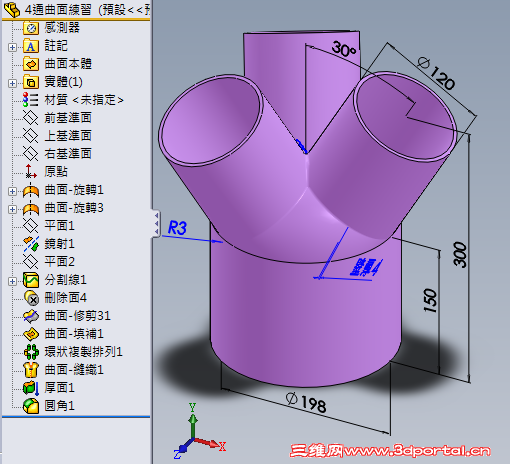Image resolution: width=510 pixels, height=464 pixels.
Task: Click the 分割線1 split line icon
Action: click(x=31, y=280)
